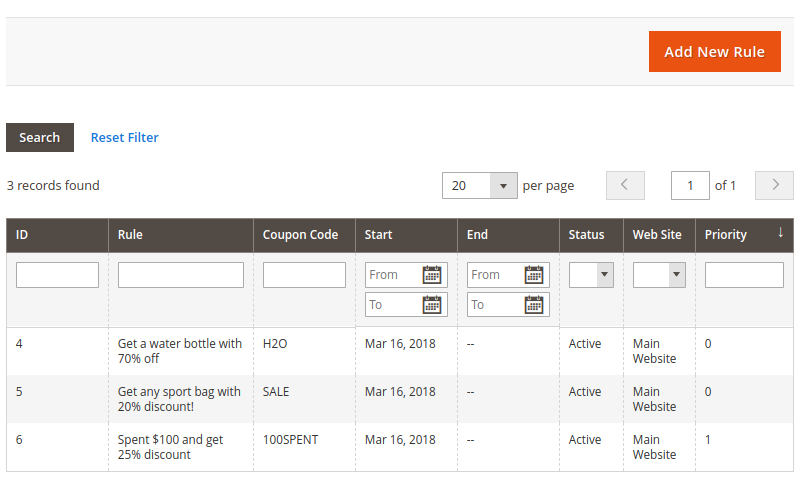Screen dimensions: 800x500
Task: Go to the next page arrow
Action: 774,185
